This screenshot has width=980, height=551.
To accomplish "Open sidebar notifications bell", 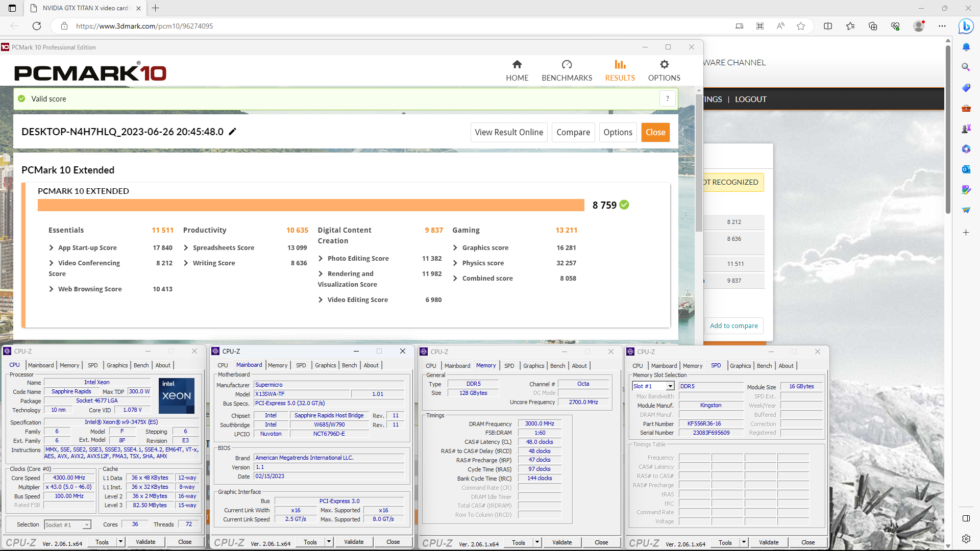I will click(966, 47).
